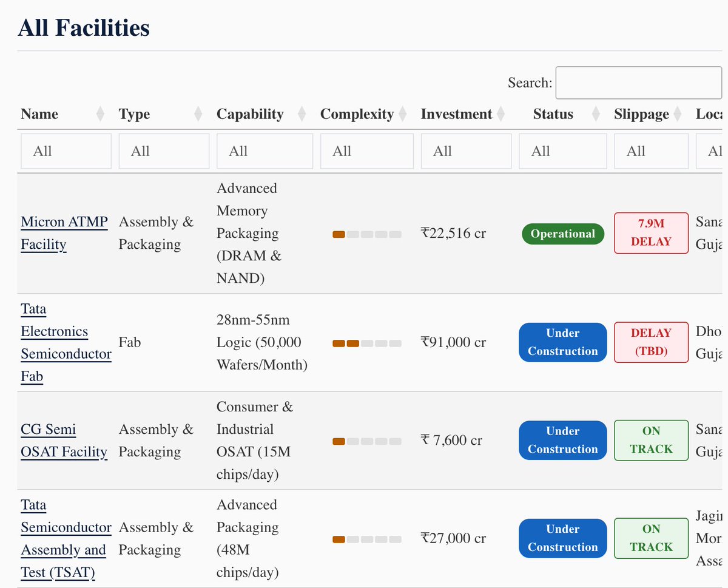Screen dimensions: 728x588
Task: Open the Capability filter 'All' field
Action: tap(265, 151)
